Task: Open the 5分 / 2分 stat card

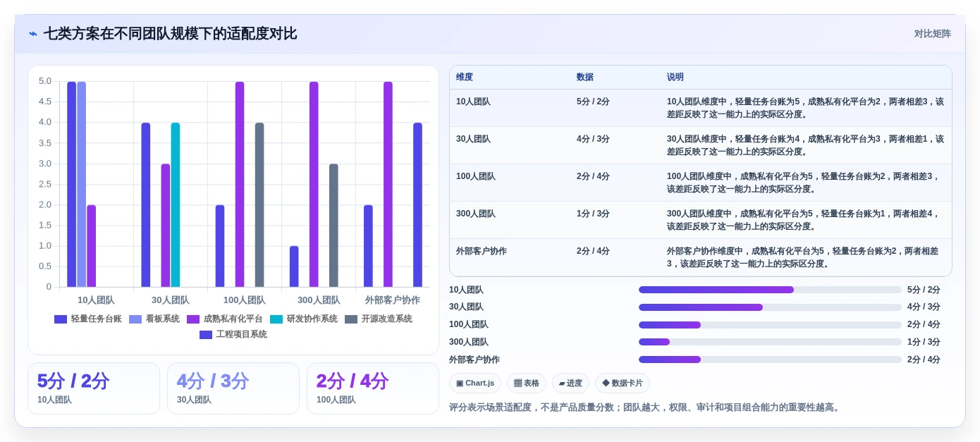Action: [x=94, y=388]
